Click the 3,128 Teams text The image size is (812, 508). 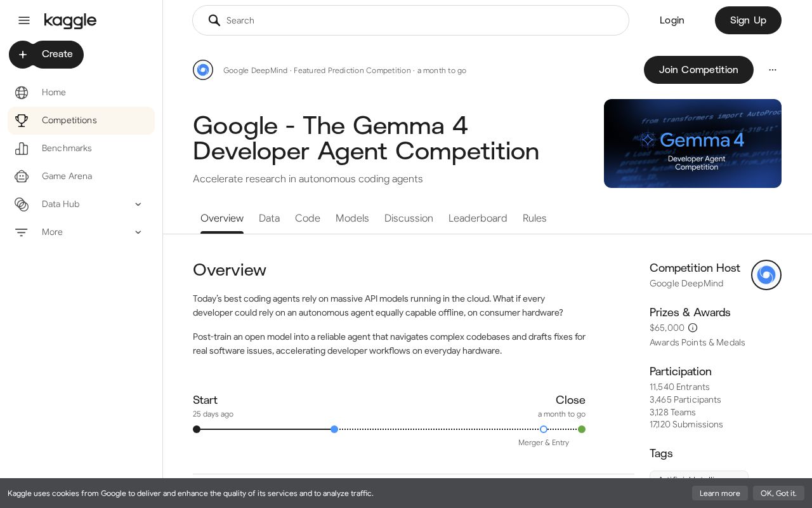[x=672, y=413]
